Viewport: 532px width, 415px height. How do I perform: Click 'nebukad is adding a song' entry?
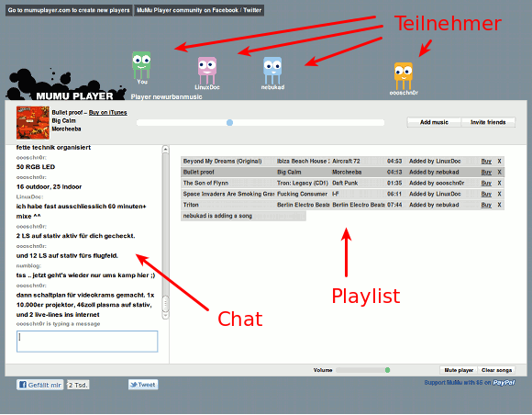pyautogui.click(x=243, y=216)
